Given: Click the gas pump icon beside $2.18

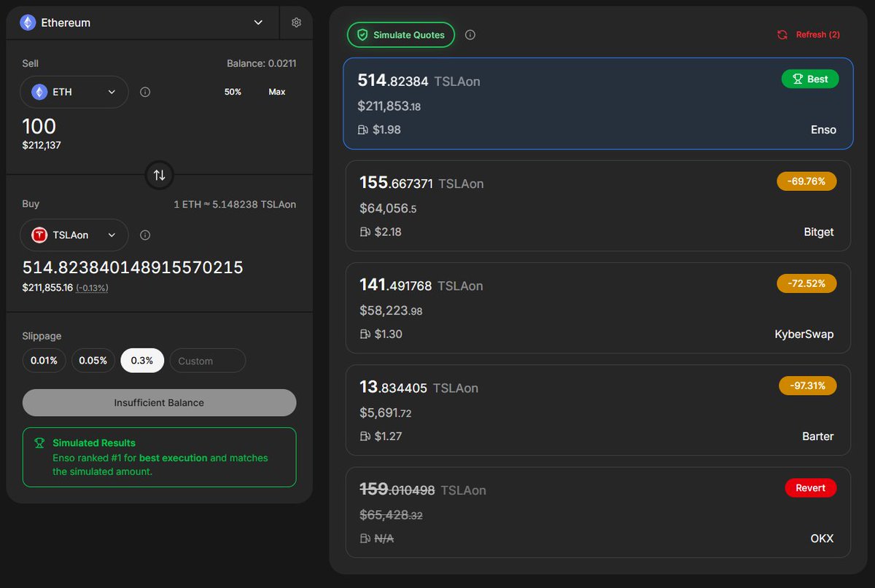Looking at the screenshot, I should tap(365, 232).
